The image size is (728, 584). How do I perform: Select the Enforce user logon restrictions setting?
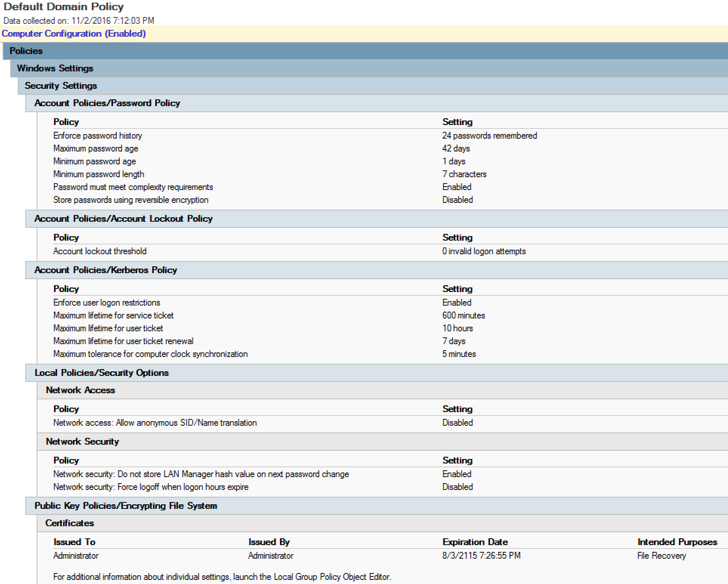457,302
